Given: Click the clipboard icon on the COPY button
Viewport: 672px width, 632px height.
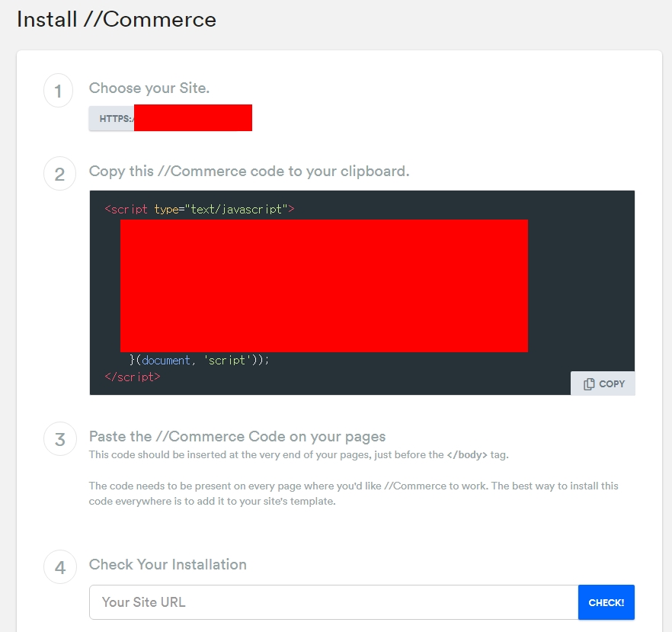Looking at the screenshot, I should click(589, 383).
